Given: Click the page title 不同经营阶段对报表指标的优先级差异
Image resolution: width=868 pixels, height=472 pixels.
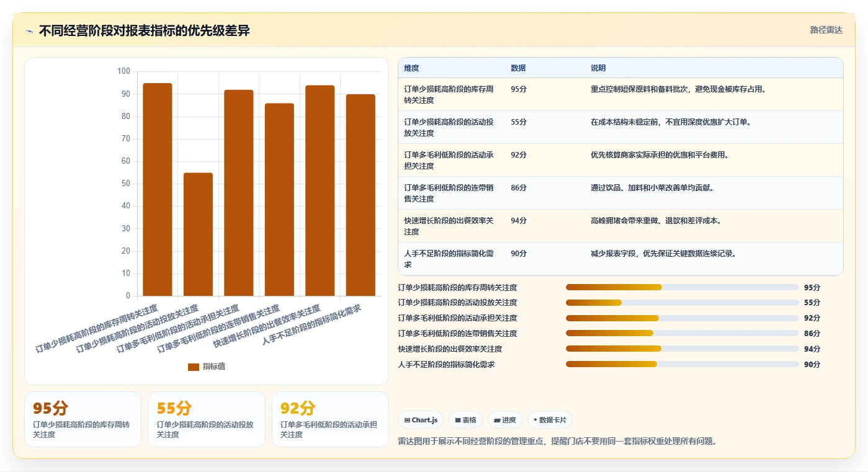Looking at the screenshot, I should [x=144, y=31].
